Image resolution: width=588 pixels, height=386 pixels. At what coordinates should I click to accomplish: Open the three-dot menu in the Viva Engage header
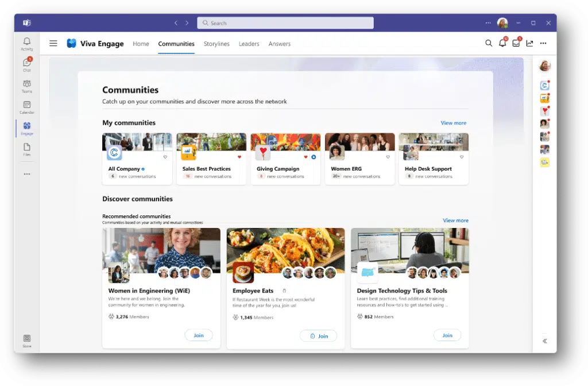tap(543, 43)
